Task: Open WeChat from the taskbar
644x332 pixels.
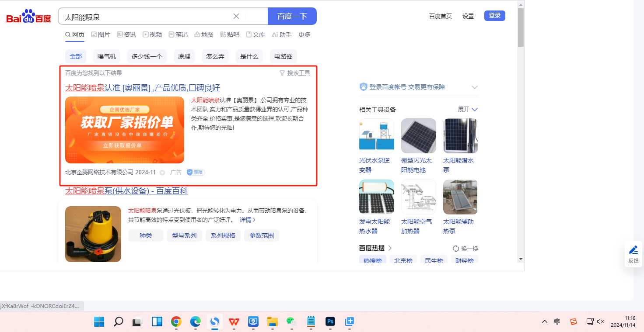Action: [291, 322]
